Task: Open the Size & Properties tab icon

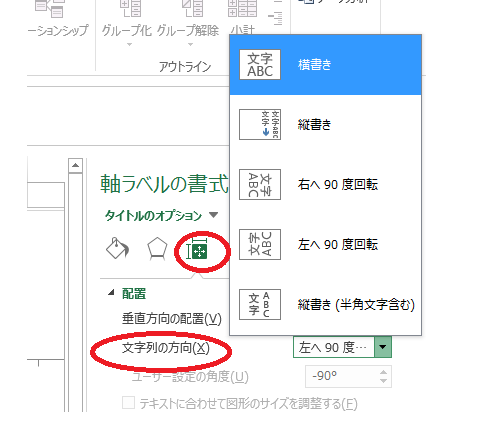Action: coord(197,250)
